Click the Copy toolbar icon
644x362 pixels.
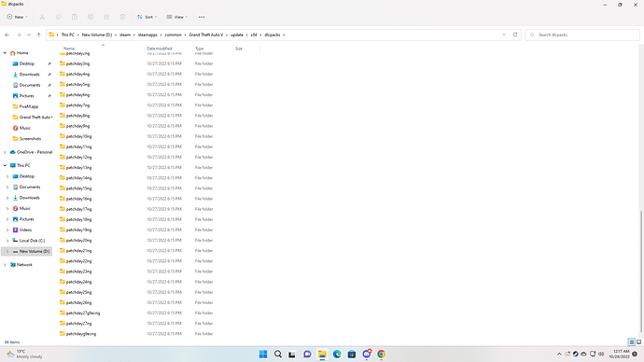58,17
